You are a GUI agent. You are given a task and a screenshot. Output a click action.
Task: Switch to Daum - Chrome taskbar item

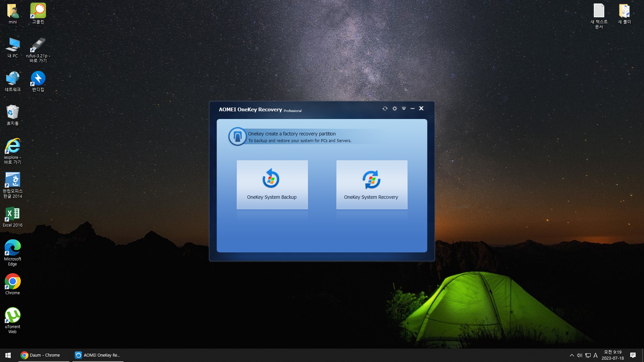click(44, 355)
